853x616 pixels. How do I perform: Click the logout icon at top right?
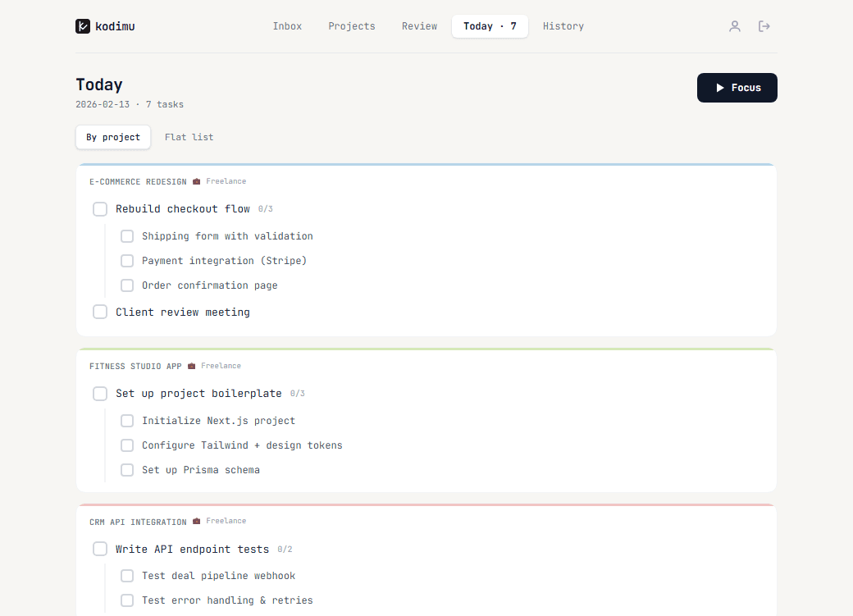pos(764,25)
